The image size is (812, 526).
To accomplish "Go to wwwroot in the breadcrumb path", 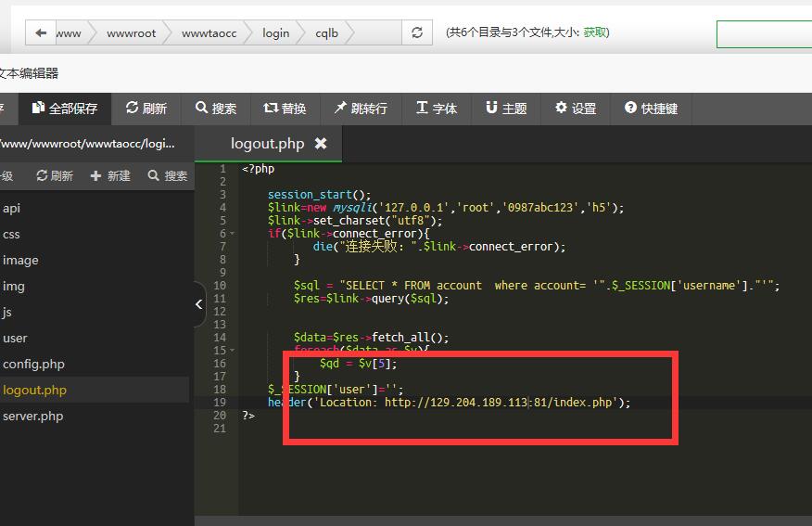I will [x=131, y=33].
